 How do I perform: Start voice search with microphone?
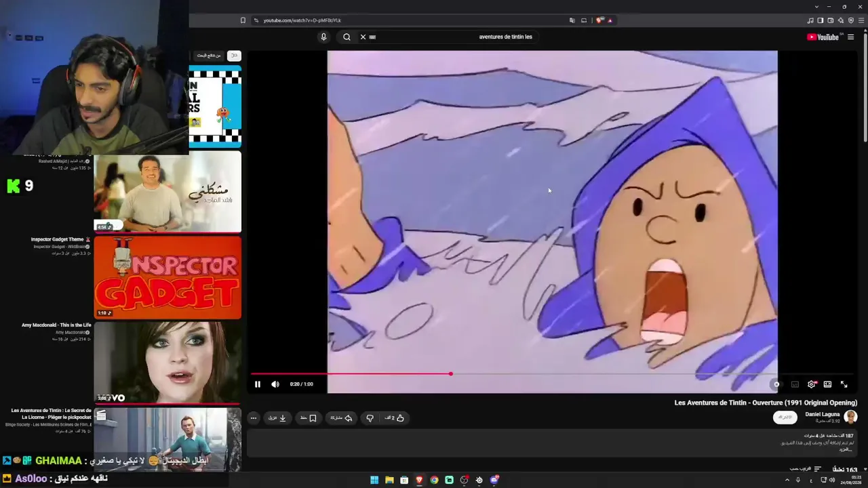pos(323,37)
